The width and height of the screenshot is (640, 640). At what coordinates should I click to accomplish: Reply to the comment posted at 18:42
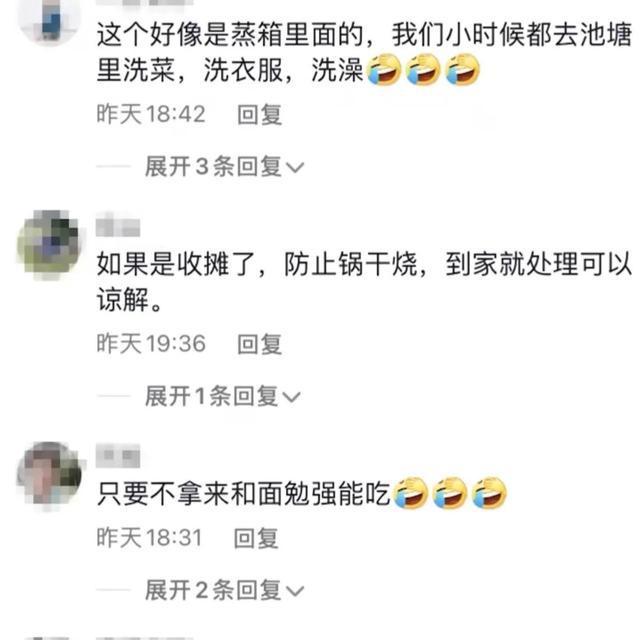(260, 114)
